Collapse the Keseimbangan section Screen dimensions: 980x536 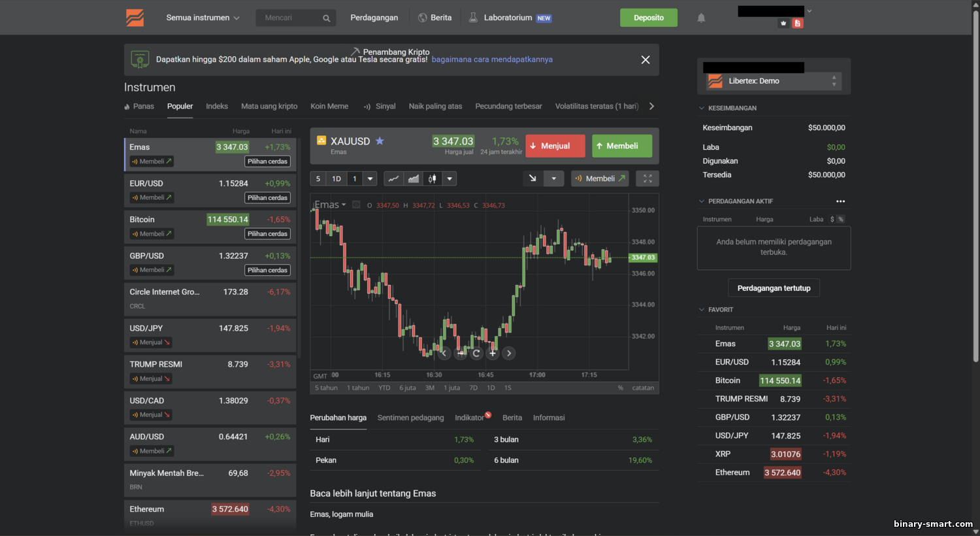click(702, 108)
